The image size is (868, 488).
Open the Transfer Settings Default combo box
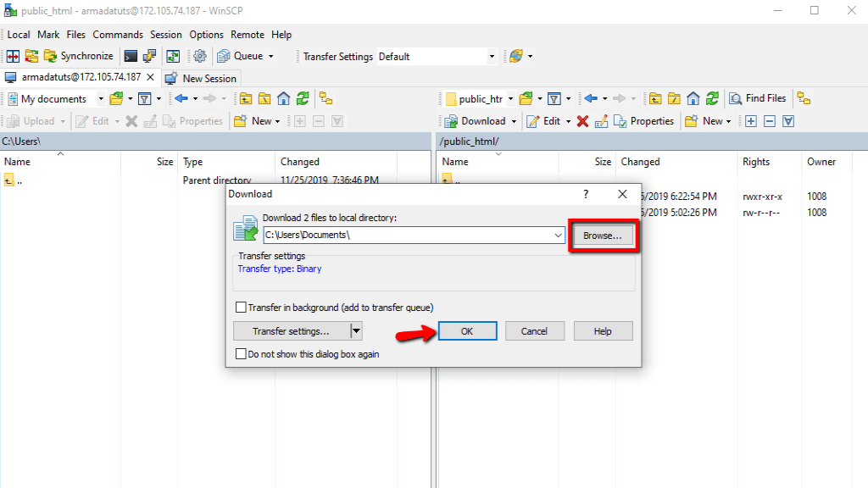(x=437, y=57)
